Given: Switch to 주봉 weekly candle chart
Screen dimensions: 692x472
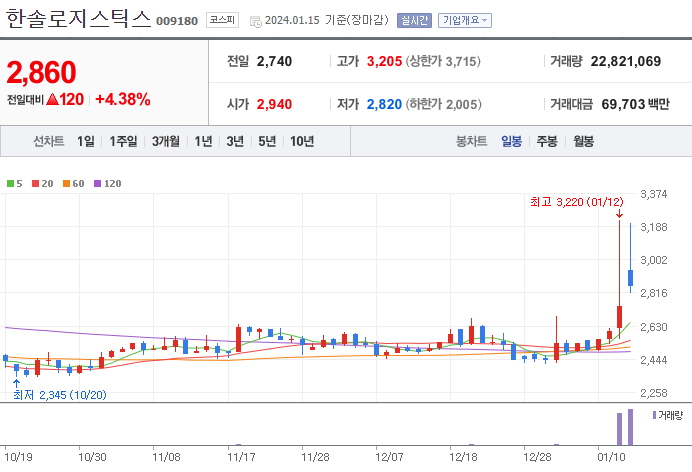Looking at the screenshot, I should 547,141.
